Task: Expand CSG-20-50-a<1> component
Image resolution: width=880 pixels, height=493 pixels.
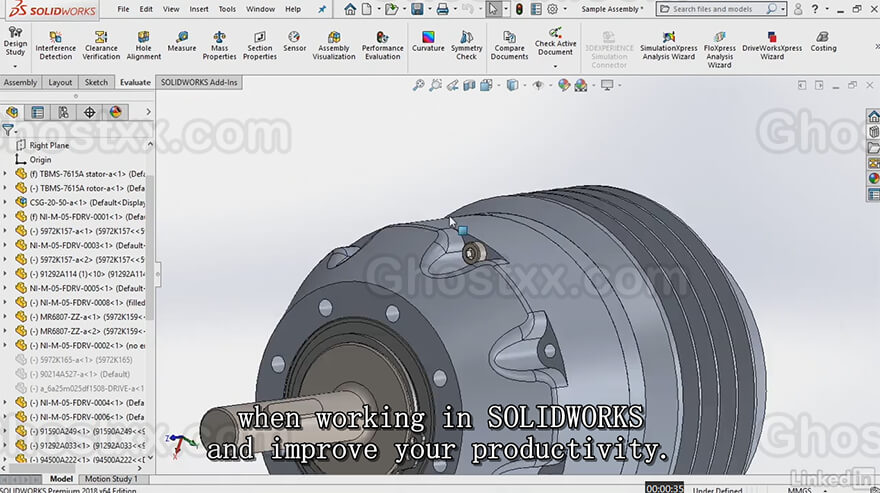Action: pyautogui.click(x=5, y=202)
